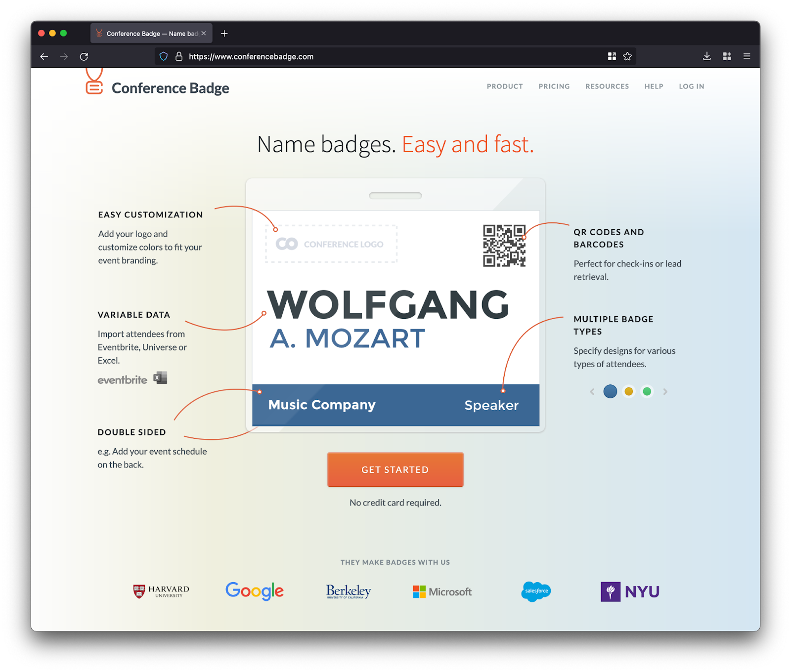
Task: Click the THEY MAKE BADGES WITH US text
Action: 395,562
